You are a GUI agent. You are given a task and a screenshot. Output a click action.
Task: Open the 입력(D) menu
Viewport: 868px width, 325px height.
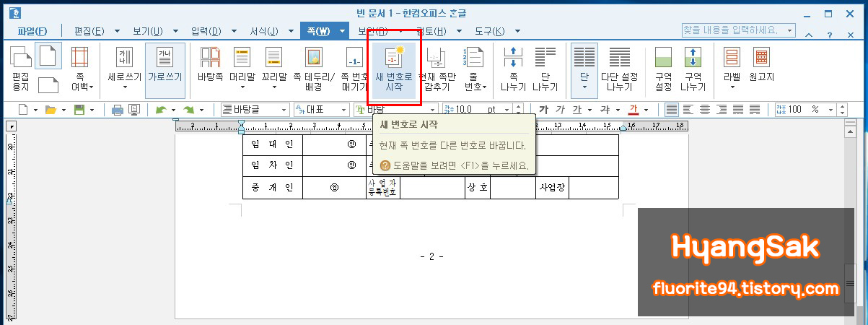click(206, 31)
